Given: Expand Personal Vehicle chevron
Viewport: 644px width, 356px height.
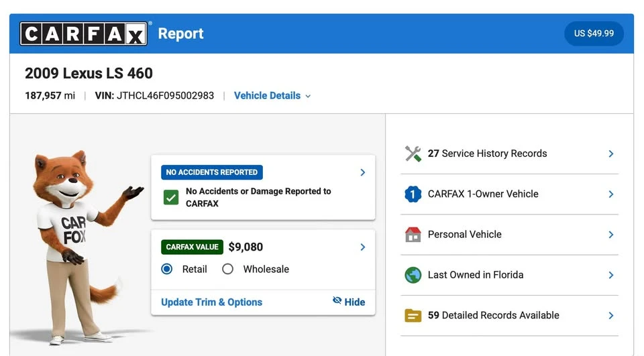Looking at the screenshot, I should pos(611,235).
